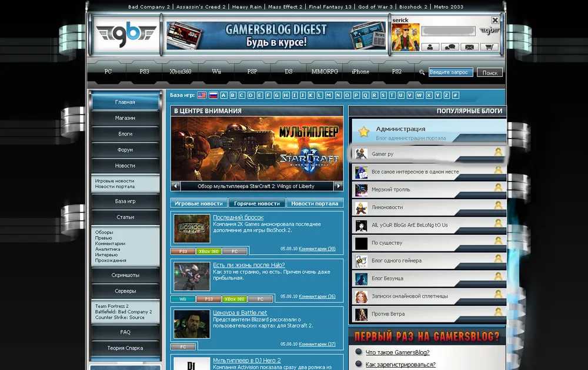
Task: Select the US flag game database filter
Action: pos(202,95)
